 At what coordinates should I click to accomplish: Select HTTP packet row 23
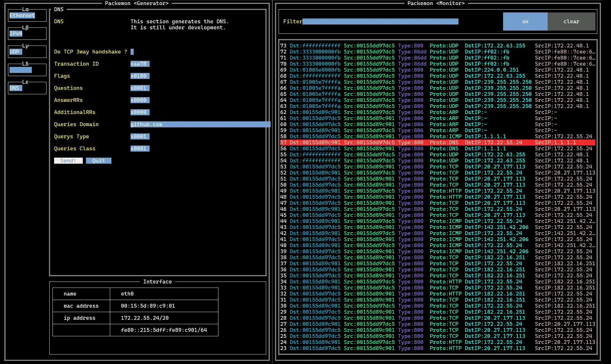[438, 348]
